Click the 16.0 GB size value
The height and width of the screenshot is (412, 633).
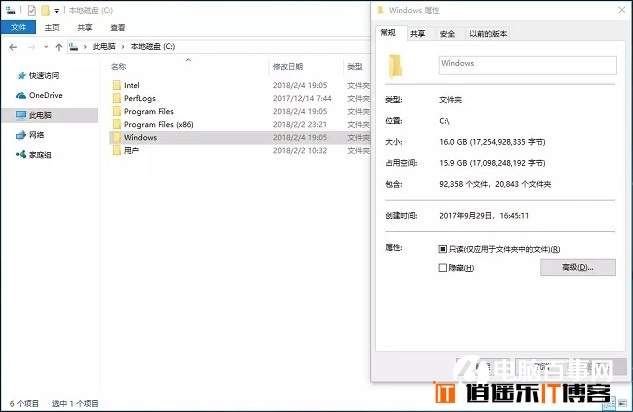coord(492,142)
